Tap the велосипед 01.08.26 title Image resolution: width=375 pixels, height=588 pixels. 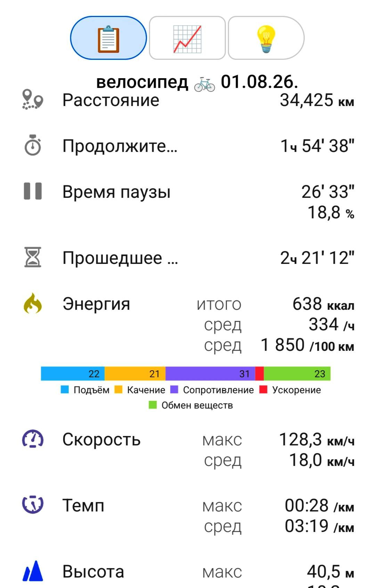coord(197,82)
